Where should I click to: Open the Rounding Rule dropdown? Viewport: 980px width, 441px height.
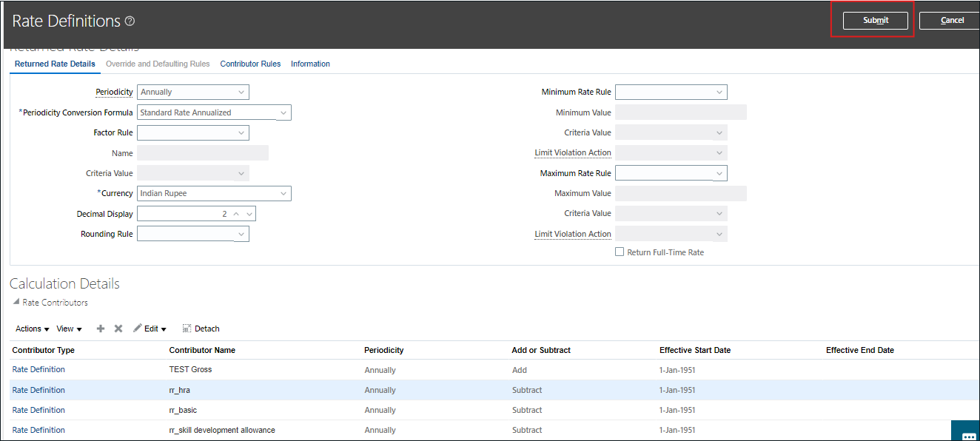[241, 234]
